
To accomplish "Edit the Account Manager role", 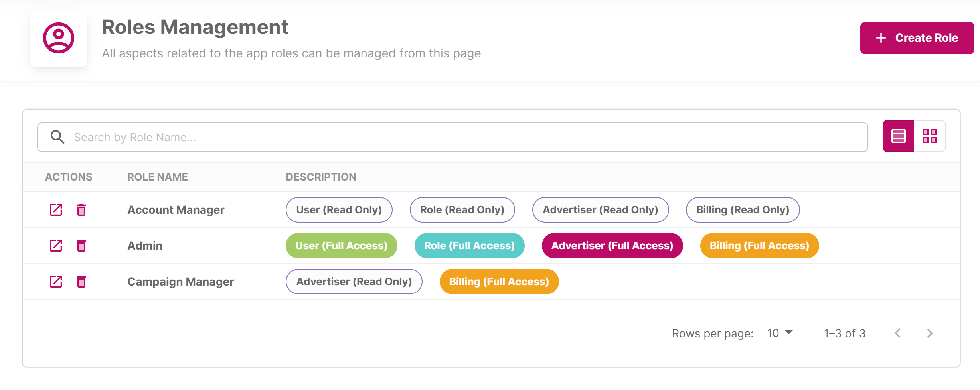I will pyautogui.click(x=56, y=210).
